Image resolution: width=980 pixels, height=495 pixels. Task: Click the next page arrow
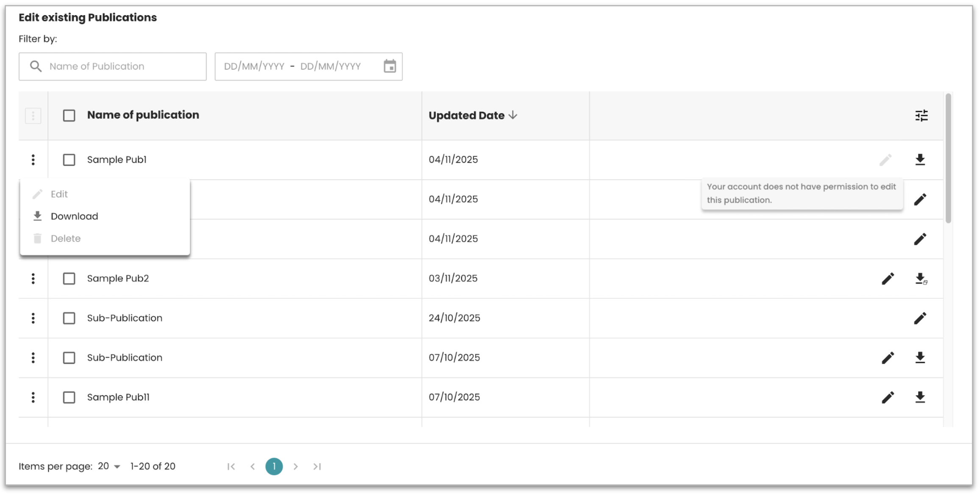click(x=295, y=466)
